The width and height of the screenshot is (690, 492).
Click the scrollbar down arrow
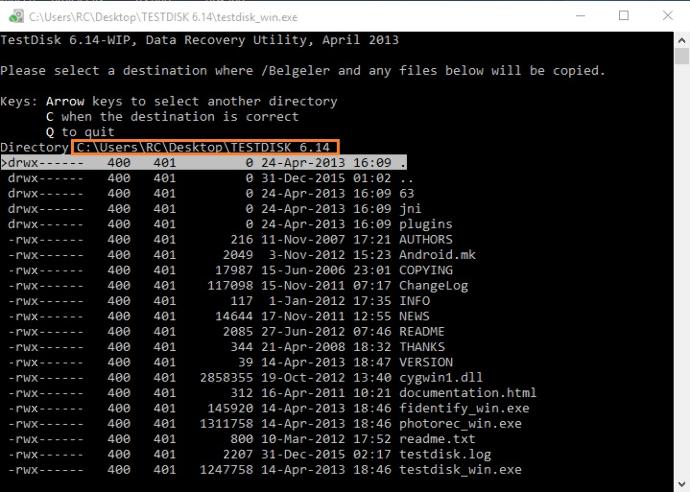click(682, 484)
